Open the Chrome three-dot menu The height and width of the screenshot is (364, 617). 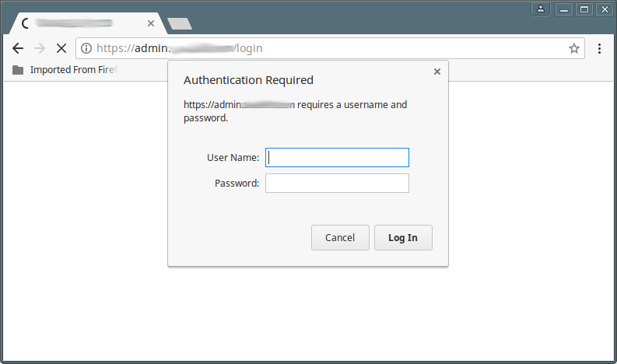tap(599, 48)
